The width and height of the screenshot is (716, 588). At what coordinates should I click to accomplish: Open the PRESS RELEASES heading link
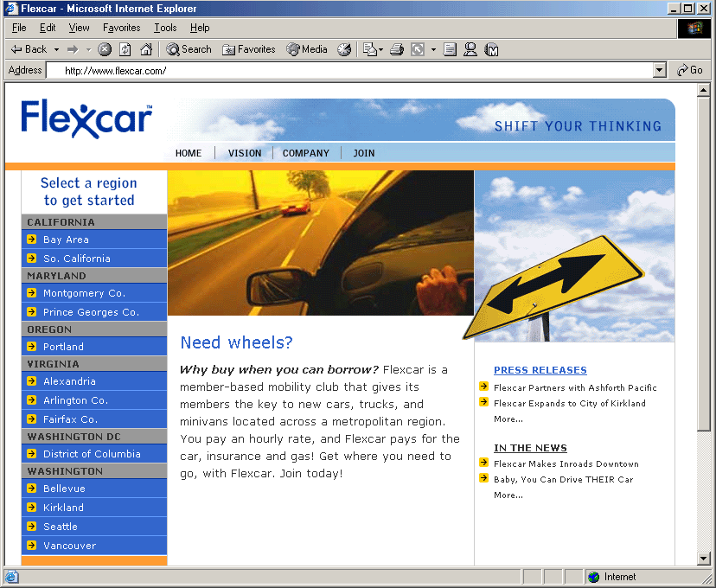[x=540, y=370]
